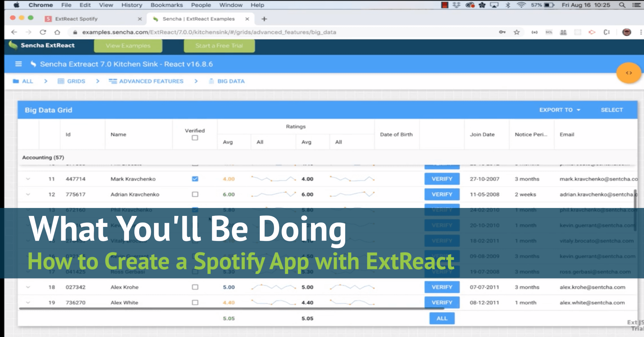Click the BIG DATA breadcrumb

(x=227, y=81)
